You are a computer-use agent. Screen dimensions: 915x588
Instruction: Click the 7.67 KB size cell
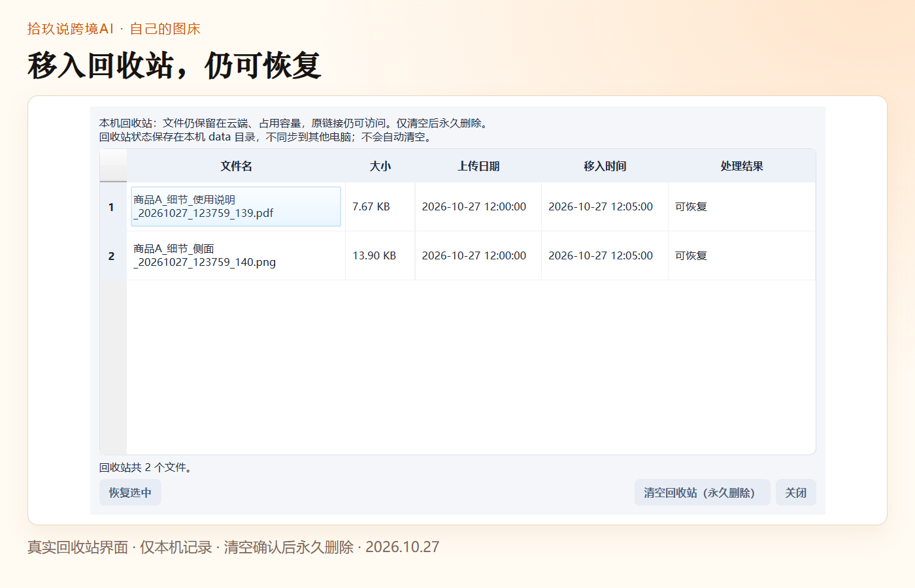click(380, 206)
